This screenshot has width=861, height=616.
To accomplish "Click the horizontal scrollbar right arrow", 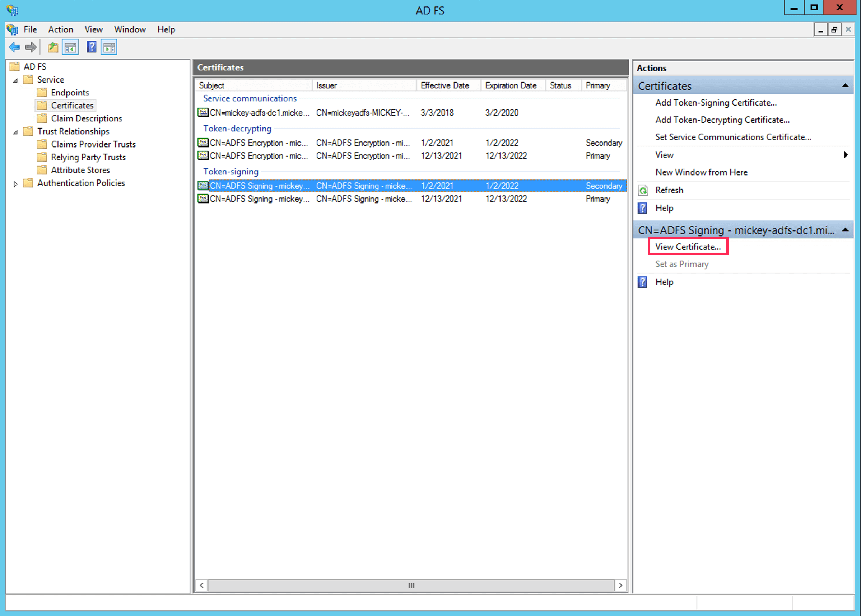I will [620, 585].
